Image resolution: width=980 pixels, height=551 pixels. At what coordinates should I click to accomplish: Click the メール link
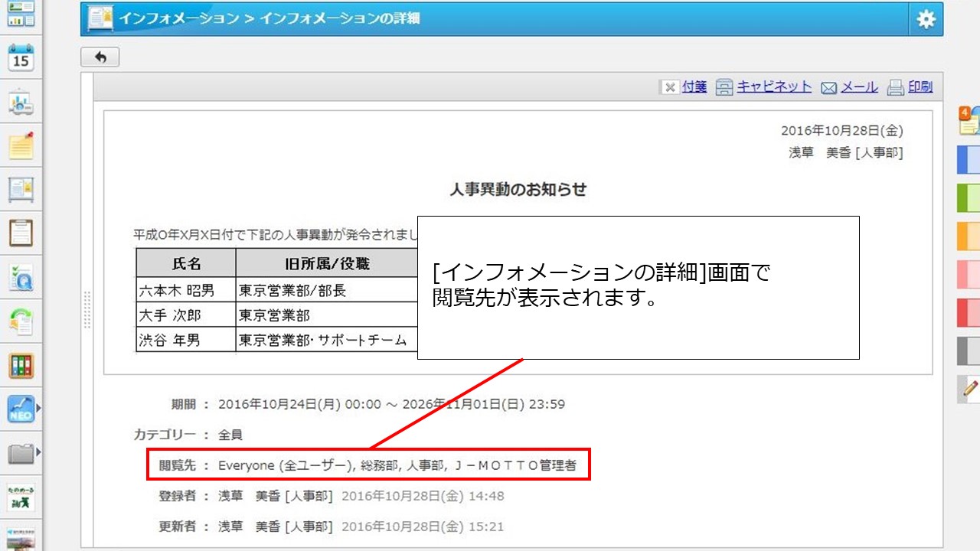tap(859, 87)
